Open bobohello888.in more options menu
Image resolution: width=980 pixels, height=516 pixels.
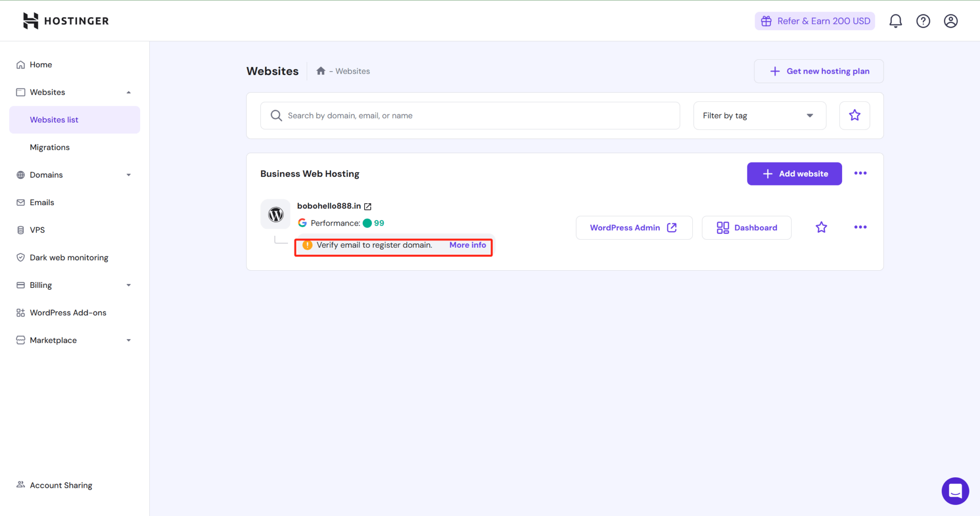coord(860,228)
